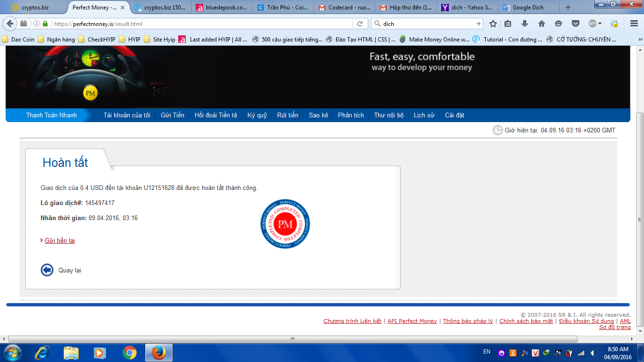Image resolution: width=644 pixels, height=362 pixels.
Task: Click the Adblock Plus ABP icon
Action: click(x=592, y=24)
